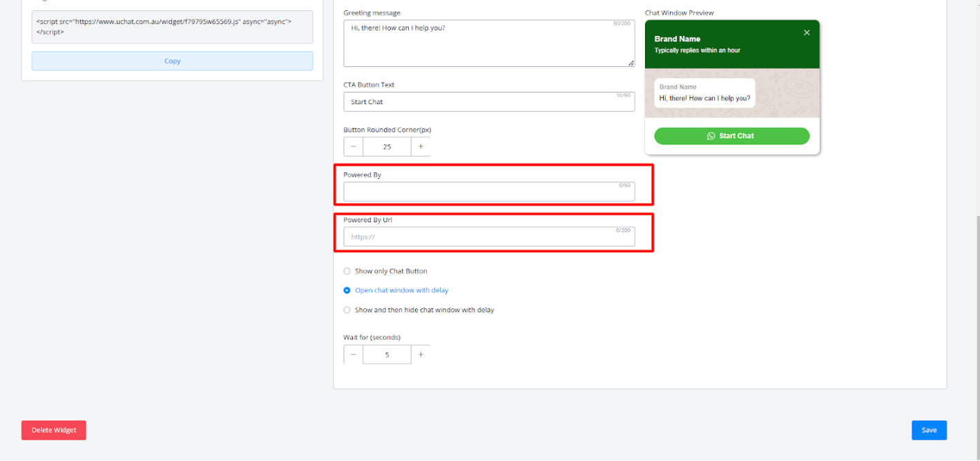Image resolution: width=980 pixels, height=461 pixels.
Task: Select Show only Chat Button option
Action: point(347,271)
